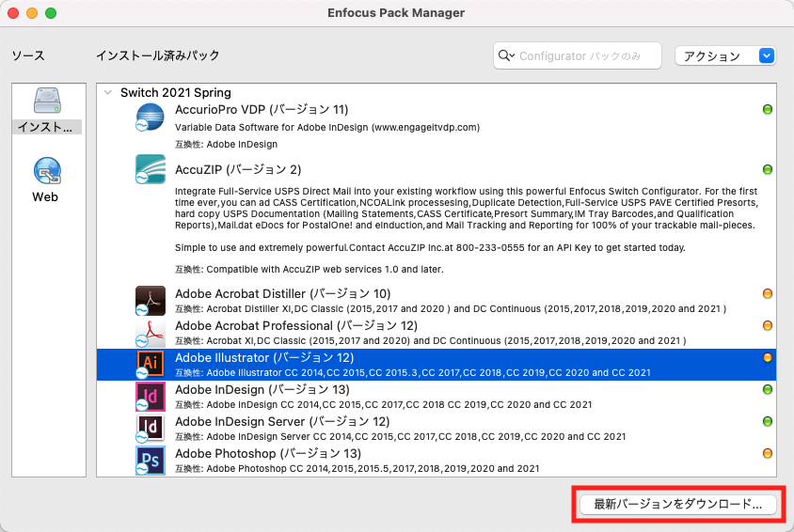Open the アクション dropdown menu
This screenshot has height=532, width=794.
click(724, 55)
